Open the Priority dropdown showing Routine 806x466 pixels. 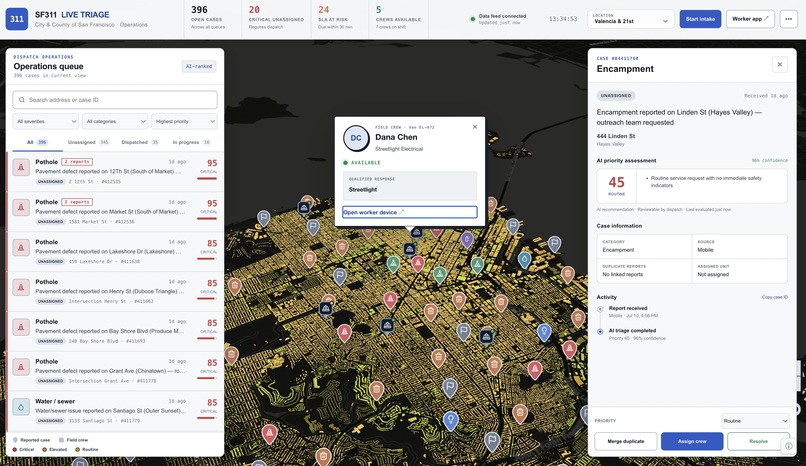click(755, 421)
